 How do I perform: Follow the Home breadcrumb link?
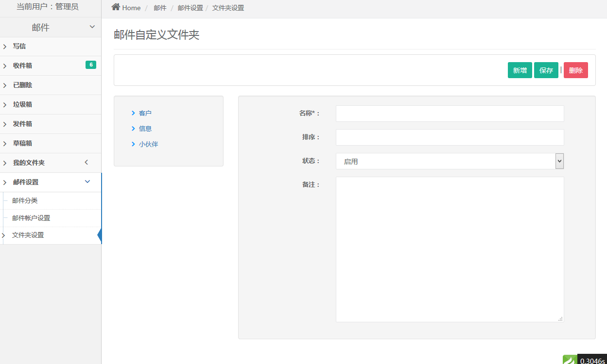[x=131, y=8]
